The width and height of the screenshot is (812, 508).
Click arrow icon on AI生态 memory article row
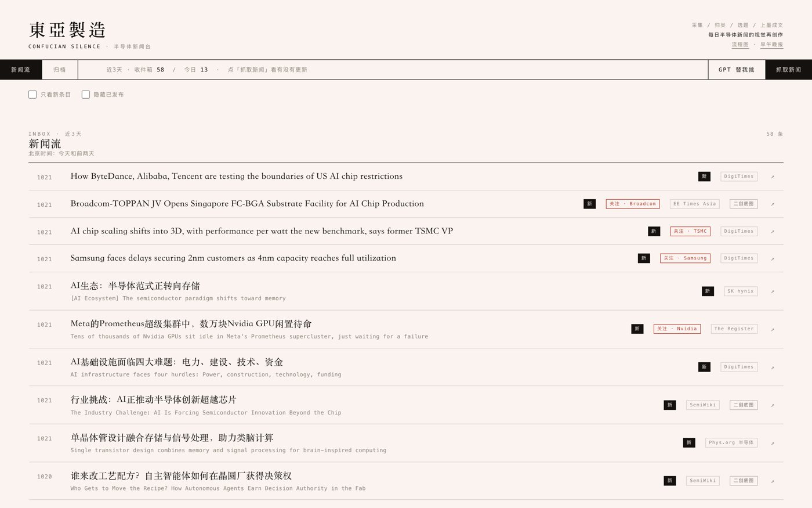pyautogui.click(x=773, y=291)
